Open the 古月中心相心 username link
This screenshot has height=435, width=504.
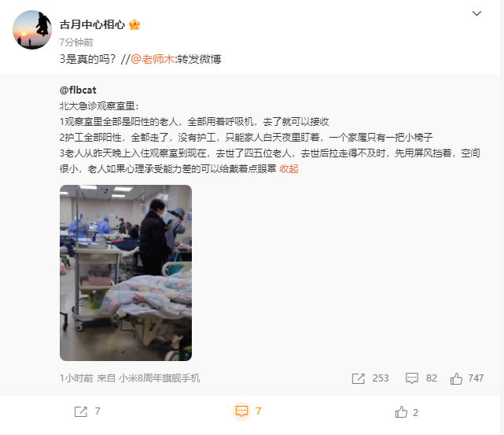pyautogui.click(x=92, y=24)
